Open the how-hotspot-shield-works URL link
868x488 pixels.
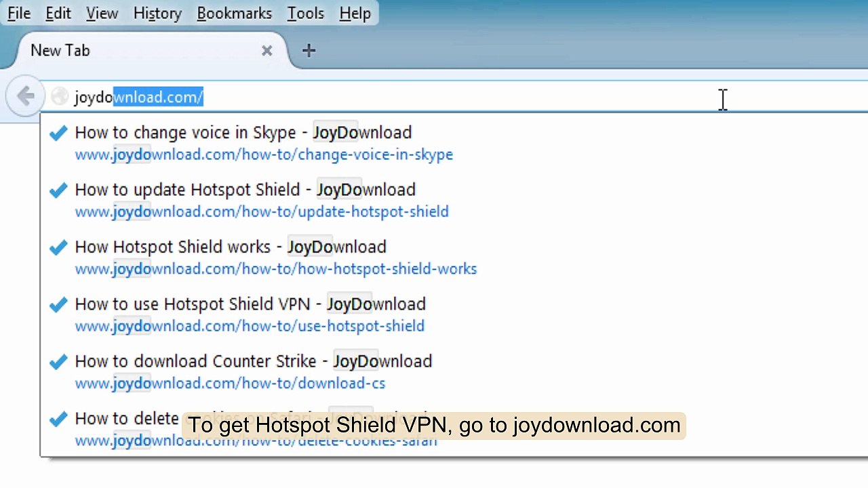(x=276, y=269)
